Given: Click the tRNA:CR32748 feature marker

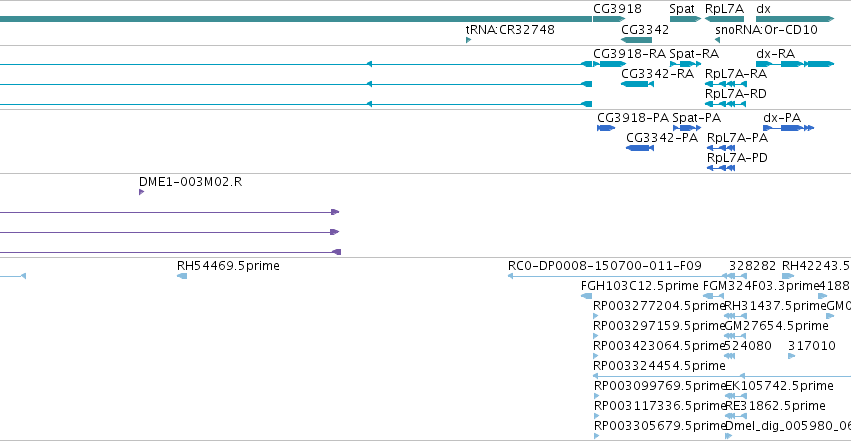Looking at the screenshot, I should click(468, 40).
